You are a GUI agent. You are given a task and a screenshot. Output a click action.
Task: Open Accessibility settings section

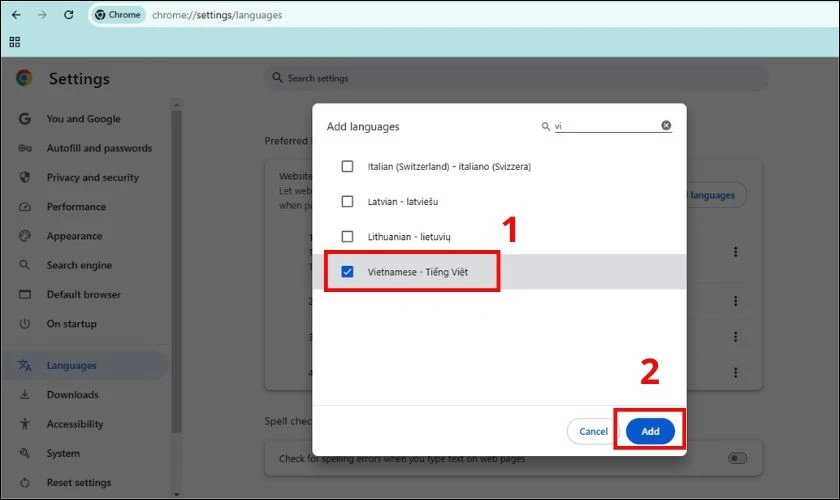tap(75, 424)
